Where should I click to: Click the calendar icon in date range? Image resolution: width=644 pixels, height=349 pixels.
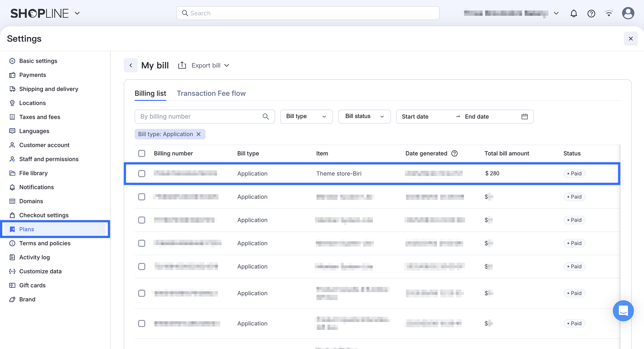tap(524, 117)
